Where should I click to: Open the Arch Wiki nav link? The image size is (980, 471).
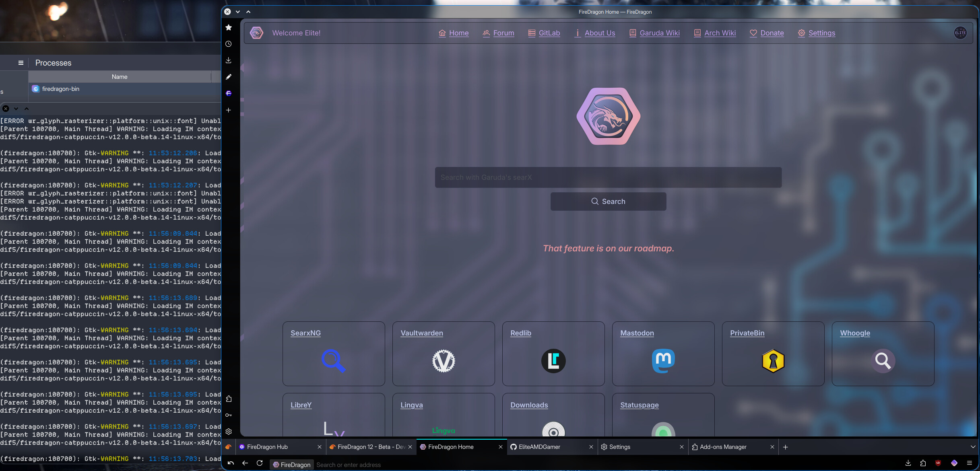click(715, 33)
